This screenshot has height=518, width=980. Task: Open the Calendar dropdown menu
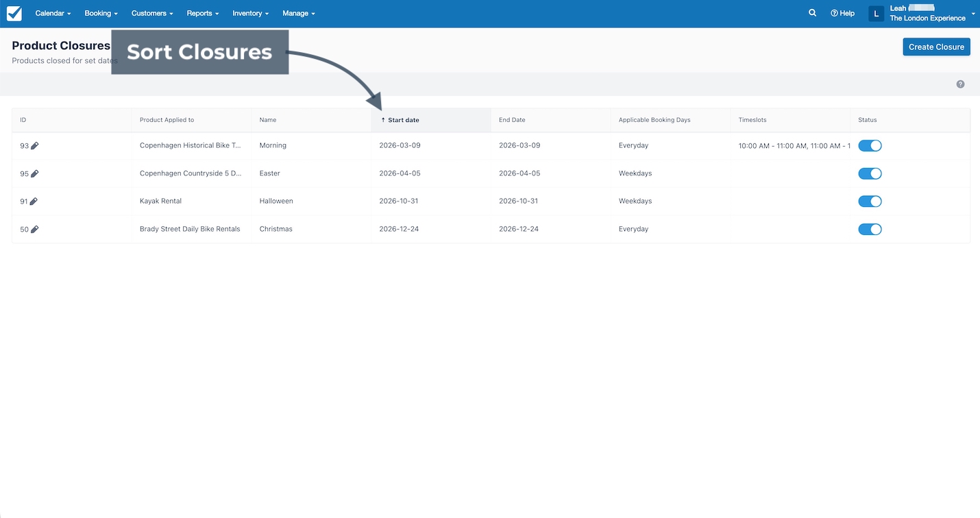coord(53,13)
